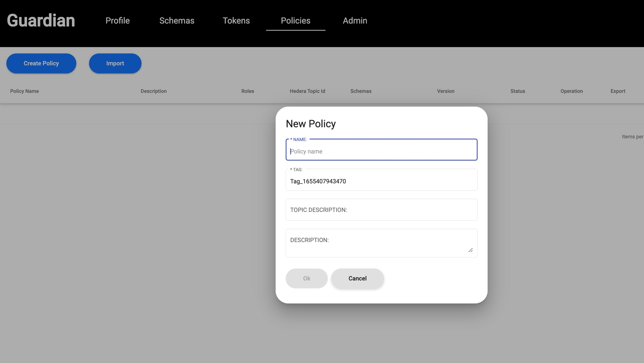Open the Profile tab

tap(117, 21)
